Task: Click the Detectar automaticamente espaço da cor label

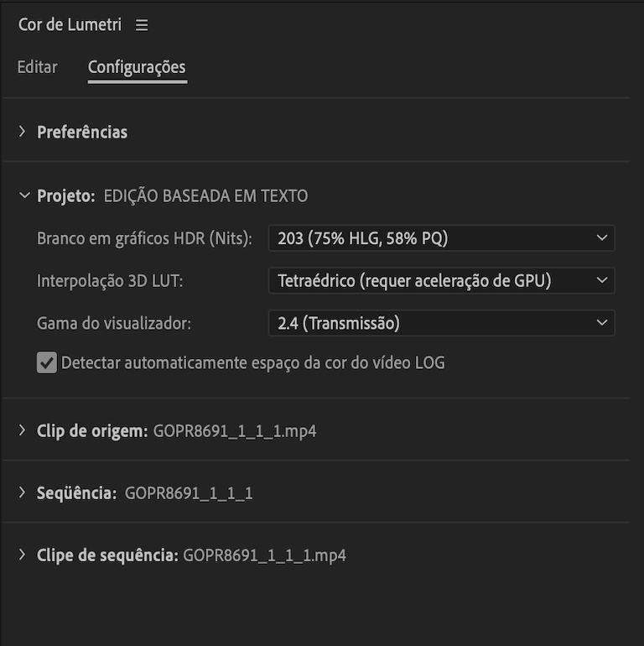Action: coord(252,363)
